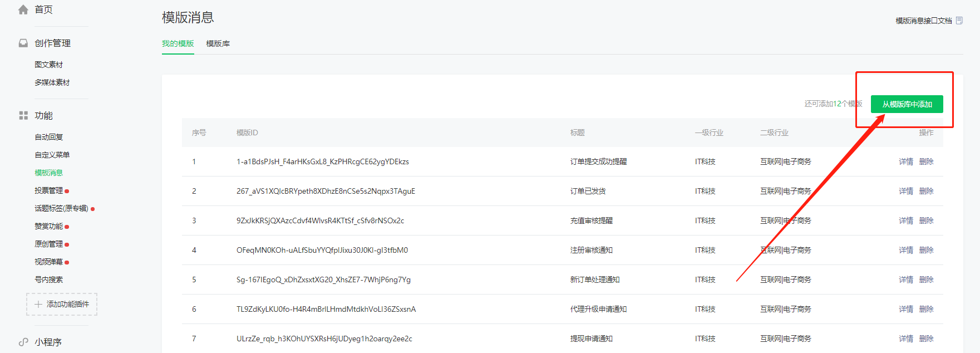
Task: Delete the 注册审核通知 template
Action: pyautogui.click(x=926, y=250)
